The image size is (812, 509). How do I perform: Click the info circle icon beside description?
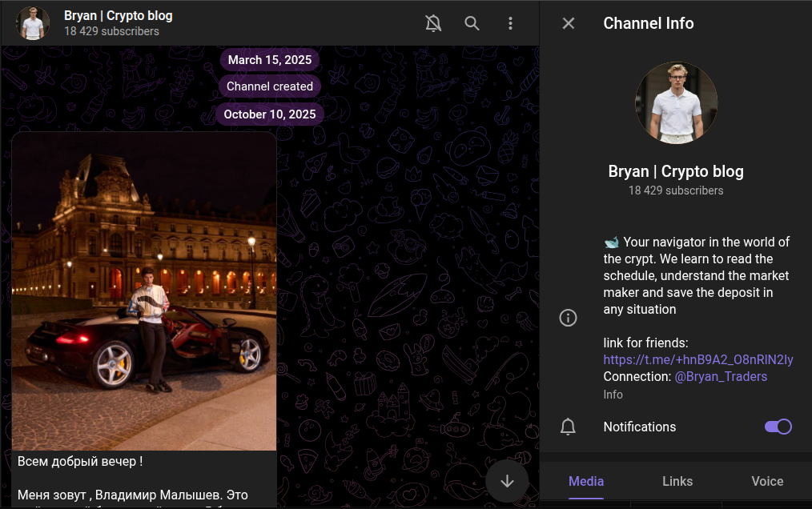pos(568,318)
